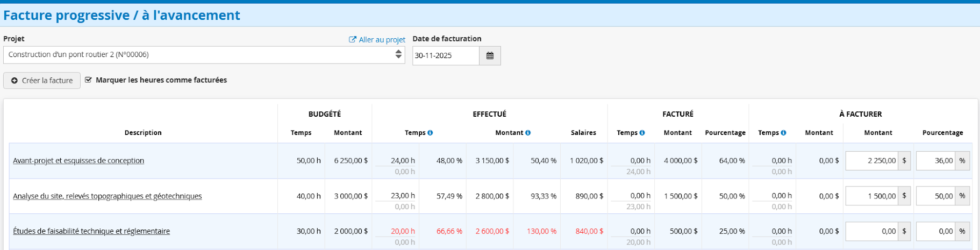Click the info icon beside Facturé Temps
This screenshot has width=980, height=250.
642,133
